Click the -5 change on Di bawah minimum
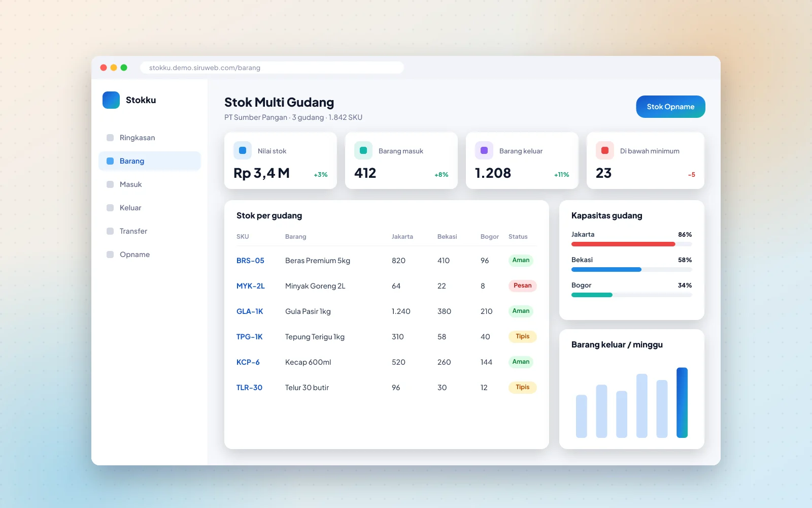The image size is (812, 508). point(692,175)
